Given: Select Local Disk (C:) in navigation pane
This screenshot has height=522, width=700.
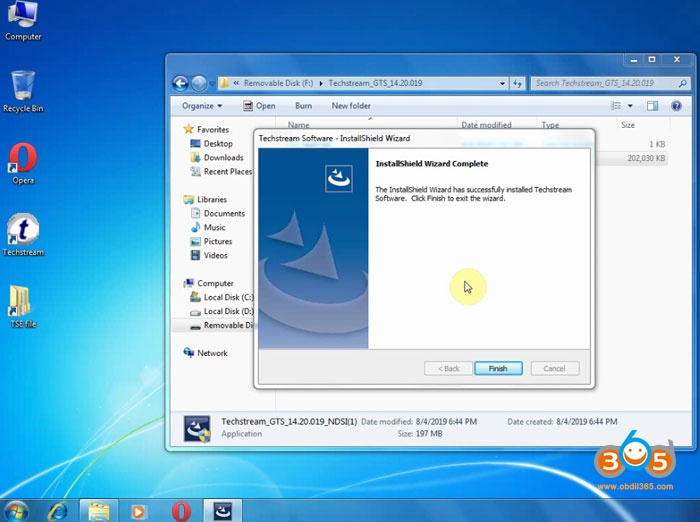Looking at the screenshot, I should (x=221, y=297).
